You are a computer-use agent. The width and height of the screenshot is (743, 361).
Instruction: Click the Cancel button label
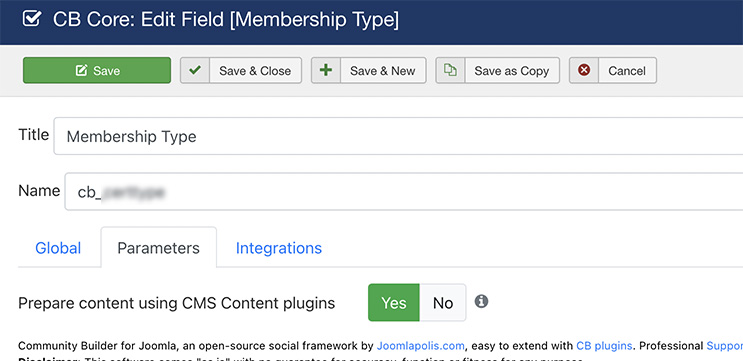(627, 71)
